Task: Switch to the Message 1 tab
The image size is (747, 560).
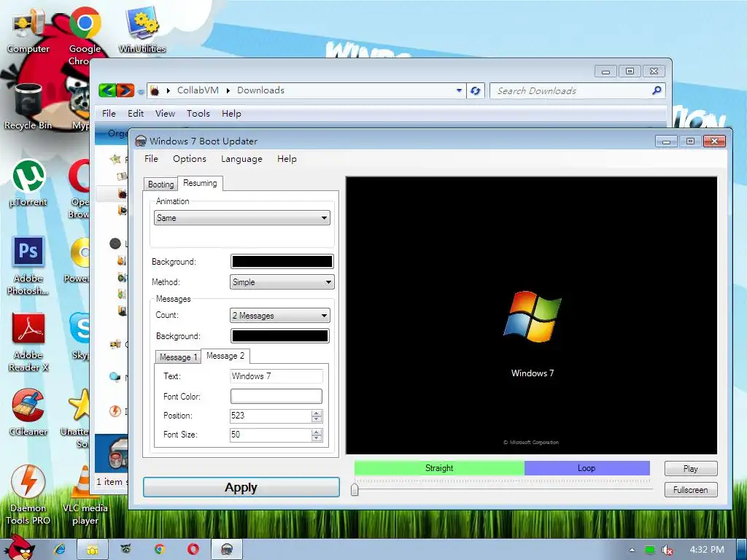Action: 178,357
